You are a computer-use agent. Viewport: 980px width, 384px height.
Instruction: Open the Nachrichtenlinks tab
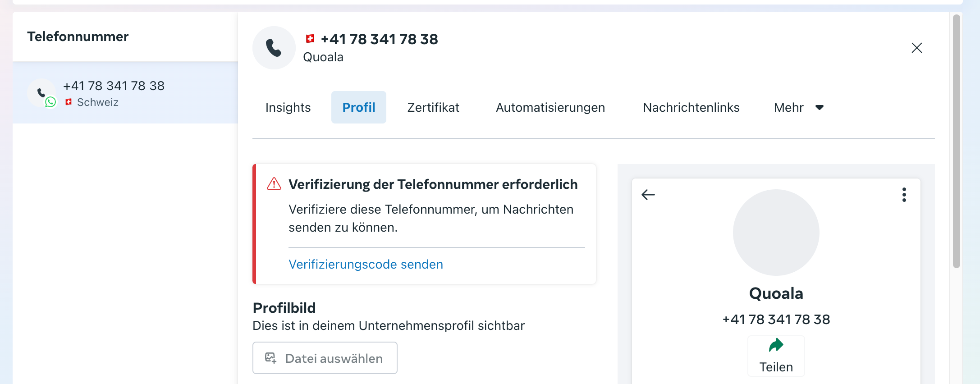[x=691, y=107]
